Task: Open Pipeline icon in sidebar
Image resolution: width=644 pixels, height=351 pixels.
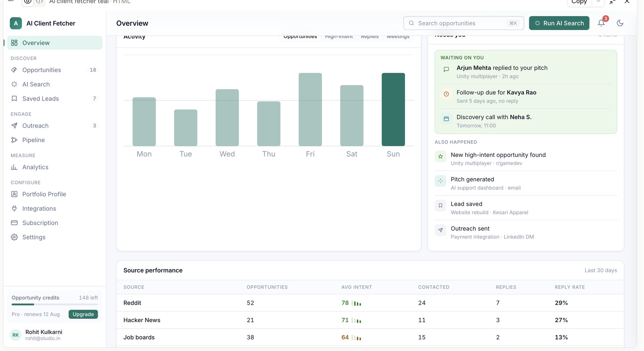Action: (14, 140)
